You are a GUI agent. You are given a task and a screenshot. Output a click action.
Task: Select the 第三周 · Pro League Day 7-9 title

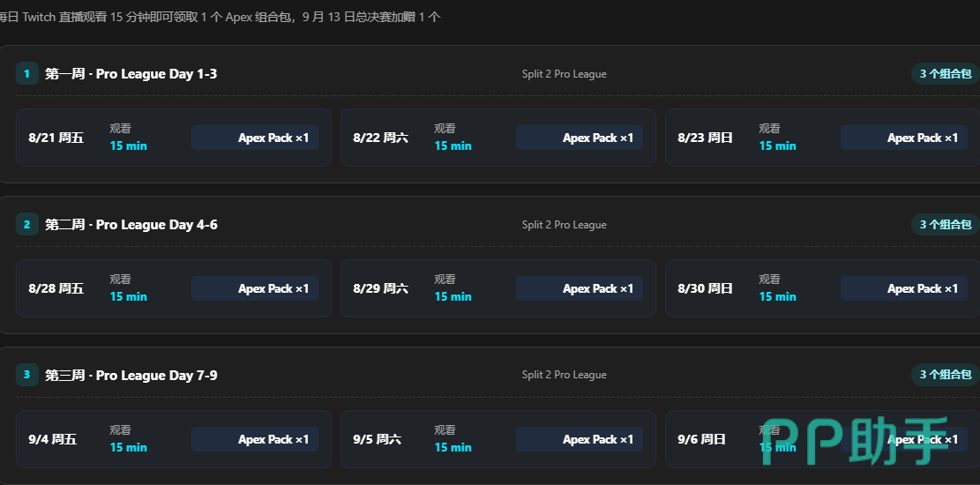coord(131,375)
